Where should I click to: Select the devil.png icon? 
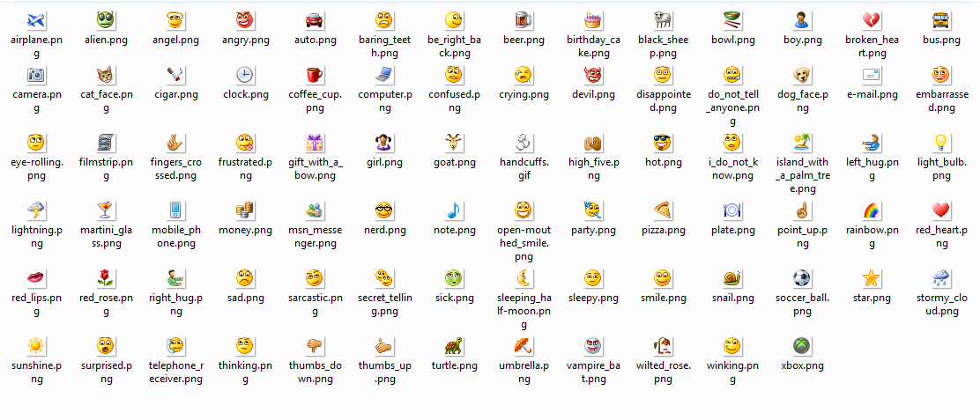(593, 76)
